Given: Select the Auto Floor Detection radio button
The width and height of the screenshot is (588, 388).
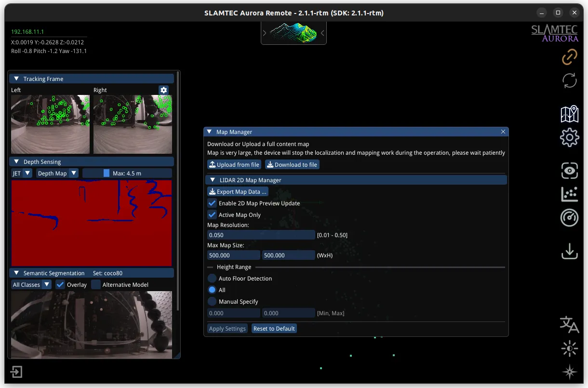Looking at the screenshot, I should [212, 279].
